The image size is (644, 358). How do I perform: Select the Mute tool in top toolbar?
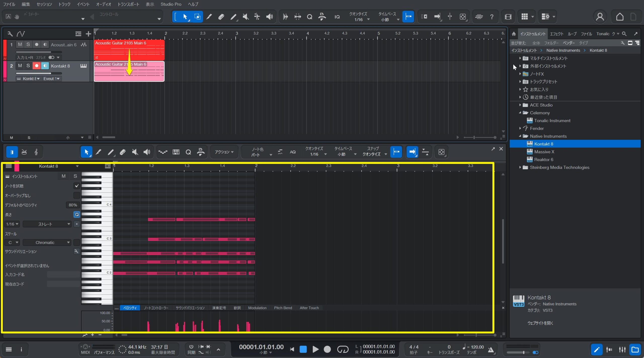click(x=246, y=17)
